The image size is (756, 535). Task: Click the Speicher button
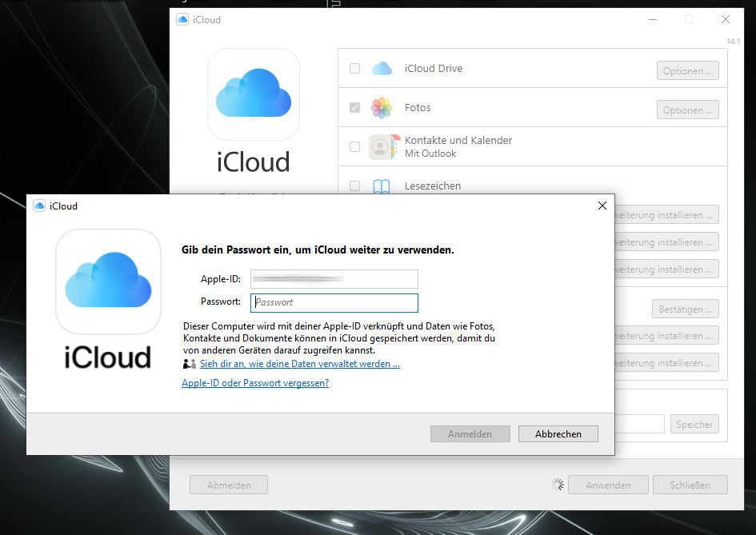(x=694, y=424)
